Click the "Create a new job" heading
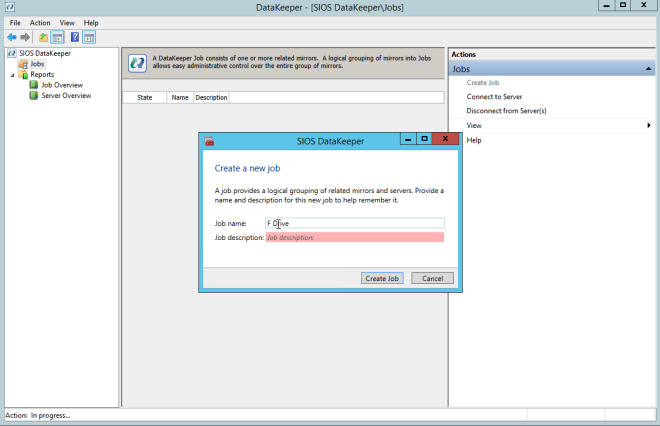Image resolution: width=660 pixels, height=426 pixels. (248, 168)
